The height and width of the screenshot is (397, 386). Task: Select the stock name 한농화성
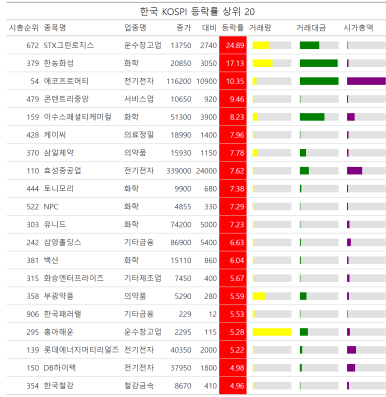pyautogui.click(x=58, y=63)
